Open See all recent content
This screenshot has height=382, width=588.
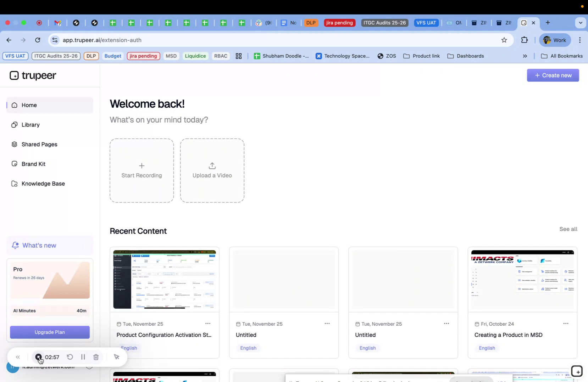[x=568, y=229]
